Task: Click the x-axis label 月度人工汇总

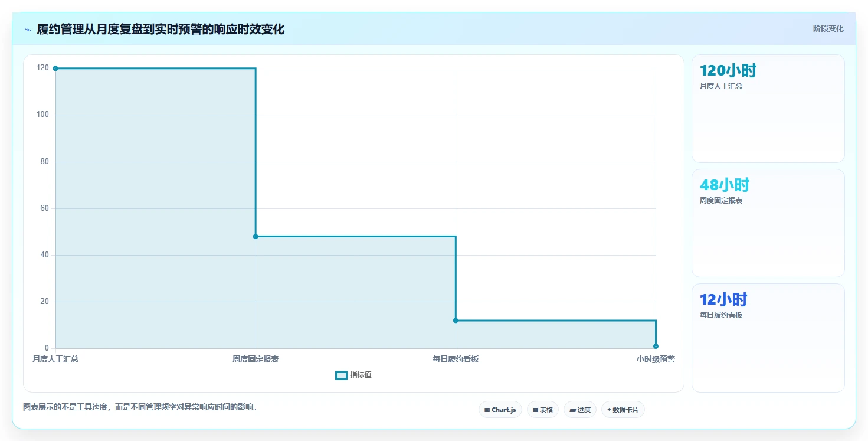Action: (55, 359)
